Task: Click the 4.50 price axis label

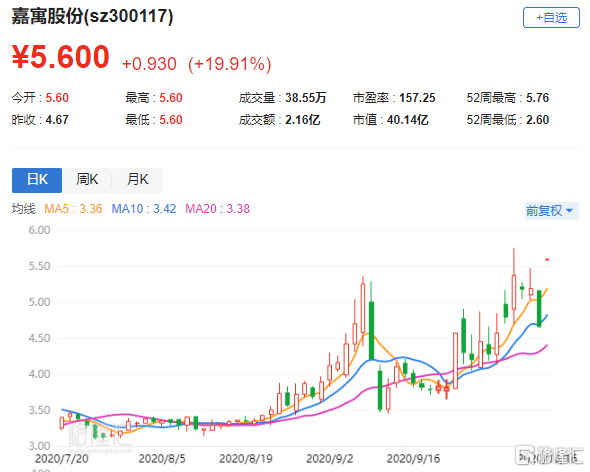Action: [x=39, y=338]
